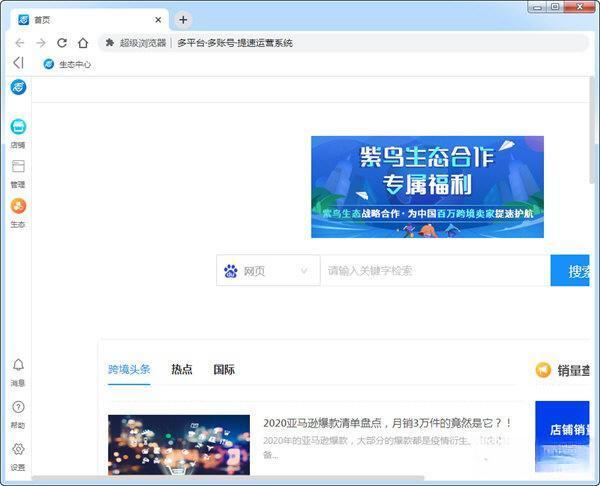Open the 生态中心 bookmark
Viewport: 600px width, 486px height.
coord(67,64)
